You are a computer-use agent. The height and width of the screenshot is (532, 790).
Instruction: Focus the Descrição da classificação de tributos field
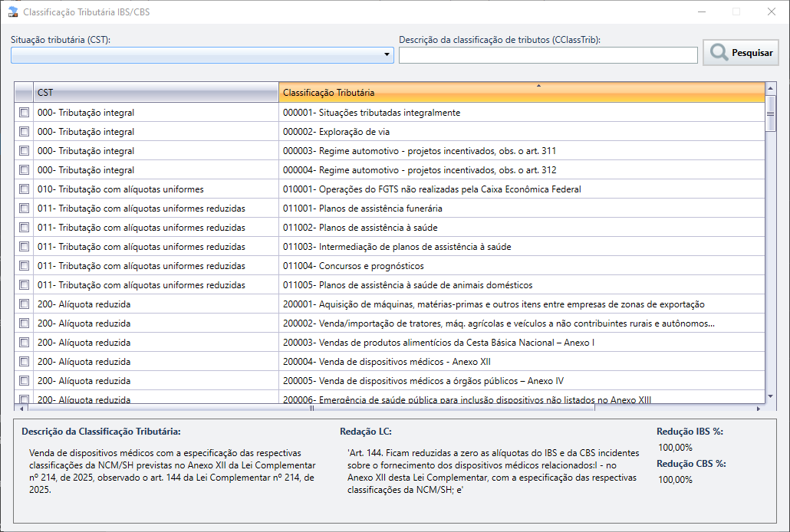pos(548,55)
